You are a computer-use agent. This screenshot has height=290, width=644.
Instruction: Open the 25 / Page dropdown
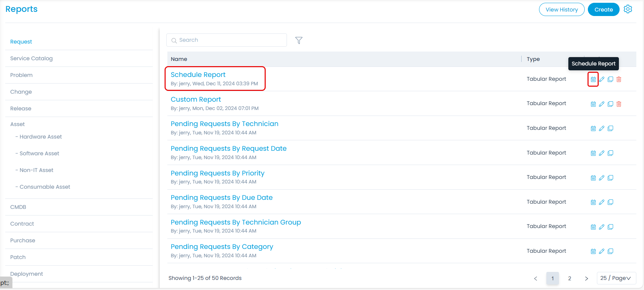pos(616,278)
